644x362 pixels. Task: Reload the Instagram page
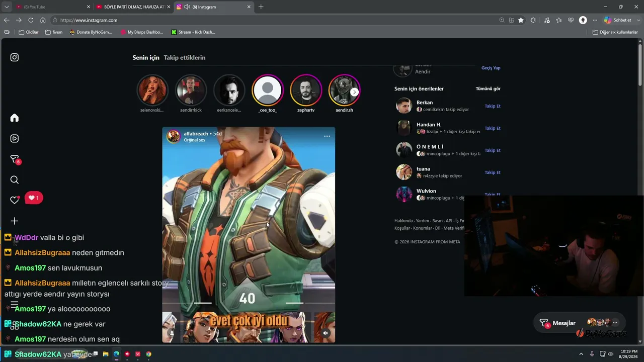click(x=31, y=20)
